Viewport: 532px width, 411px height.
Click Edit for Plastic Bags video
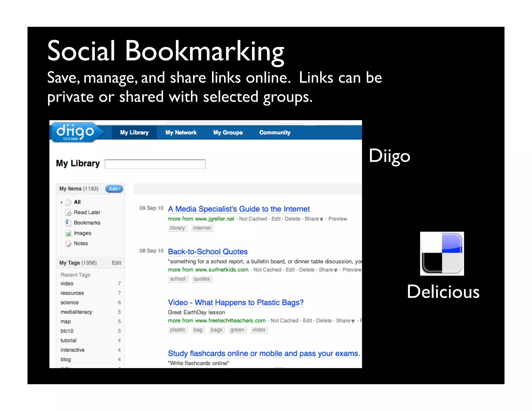[x=308, y=321]
